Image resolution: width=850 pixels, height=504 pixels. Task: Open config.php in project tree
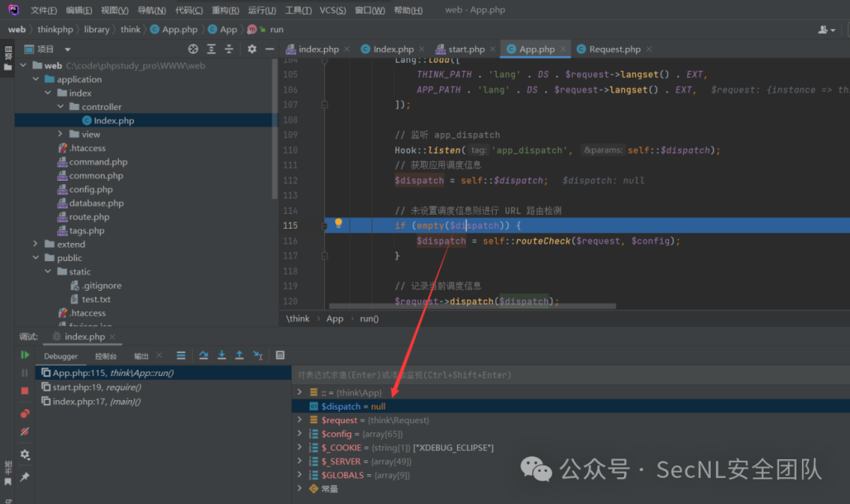click(x=91, y=189)
